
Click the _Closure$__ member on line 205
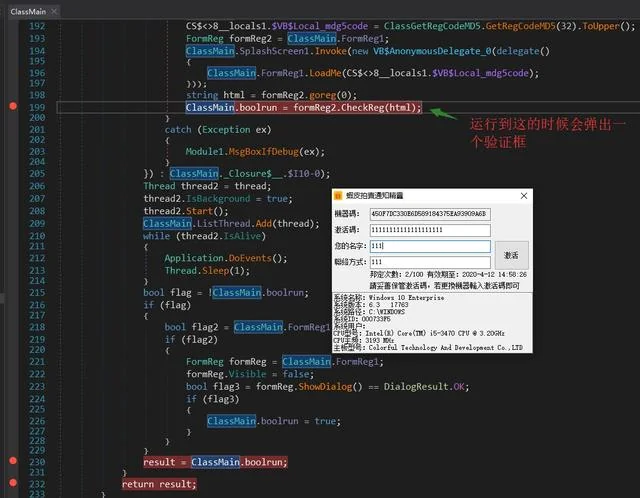pyautogui.click(x=253, y=173)
